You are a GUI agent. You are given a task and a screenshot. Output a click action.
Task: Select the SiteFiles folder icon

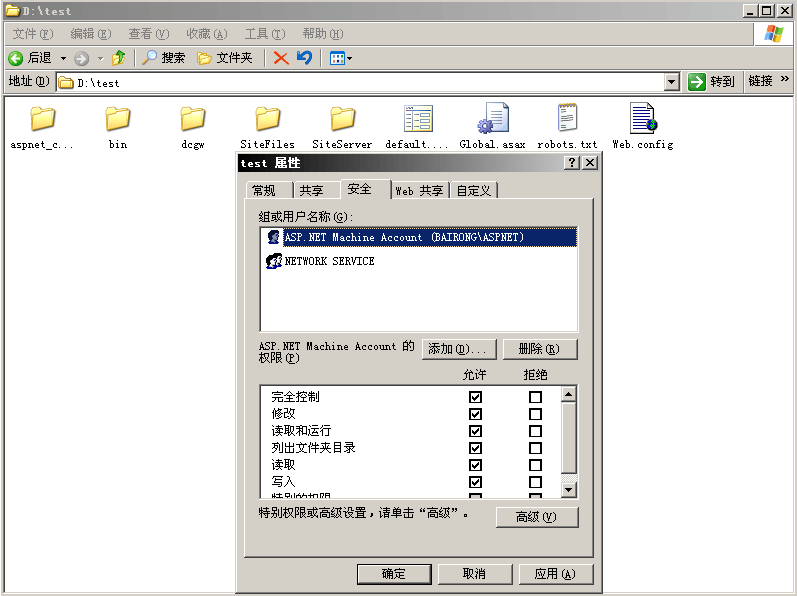point(267,119)
